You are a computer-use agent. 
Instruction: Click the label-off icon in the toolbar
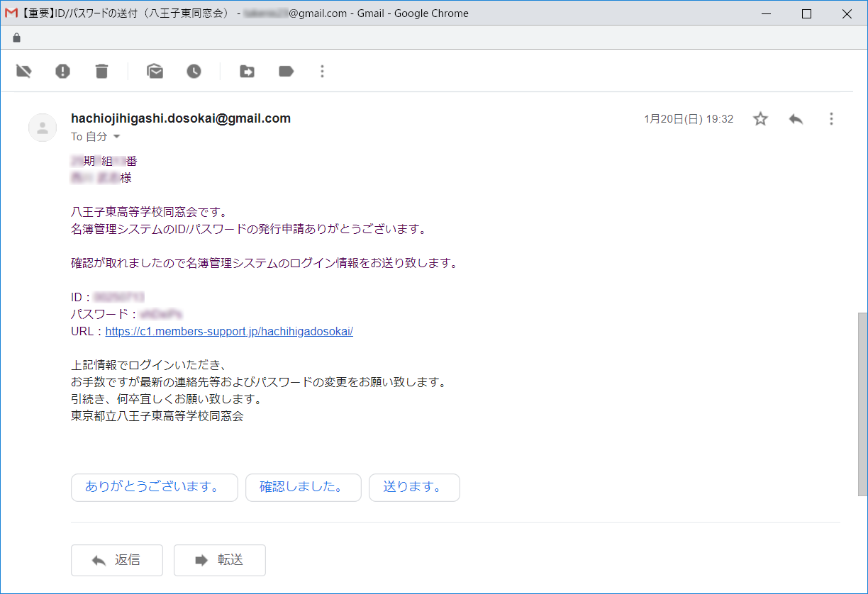pyautogui.click(x=24, y=71)
